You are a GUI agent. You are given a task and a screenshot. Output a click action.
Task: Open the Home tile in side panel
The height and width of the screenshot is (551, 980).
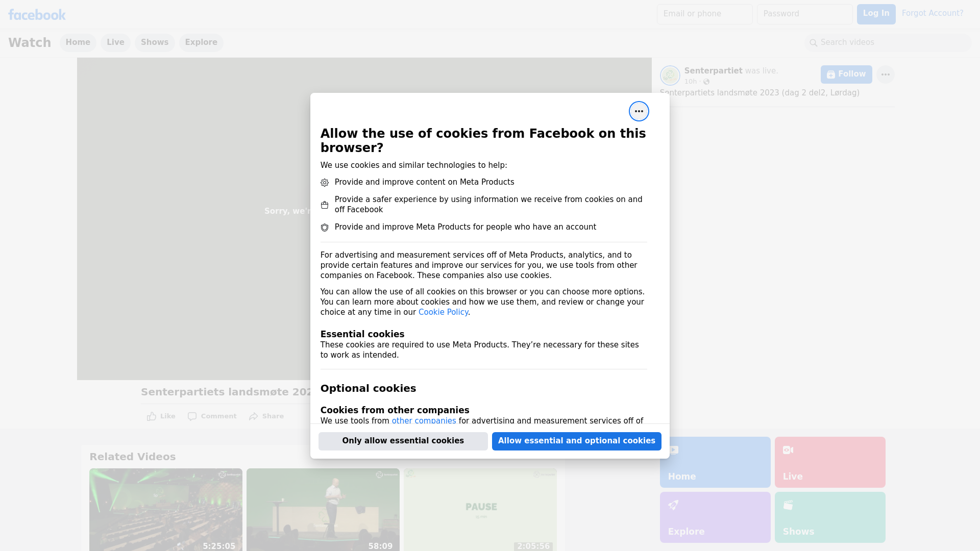715,462
